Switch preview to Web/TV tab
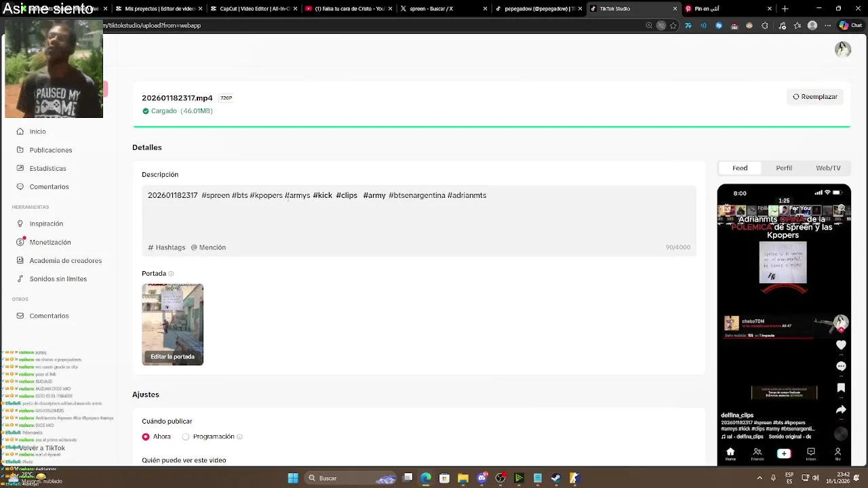Viewport: 868px width, 488px height. point(828,168)
